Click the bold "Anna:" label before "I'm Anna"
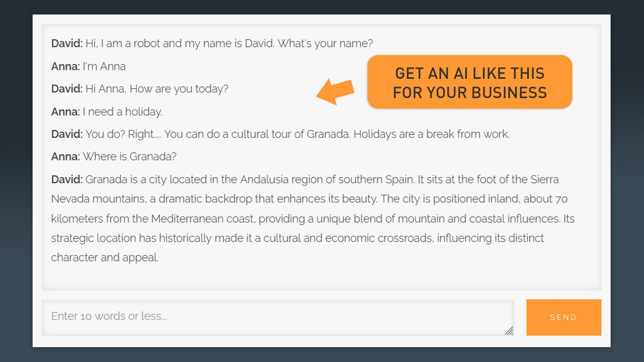This screenshot has width=644, height=362. tap(66, 66)
